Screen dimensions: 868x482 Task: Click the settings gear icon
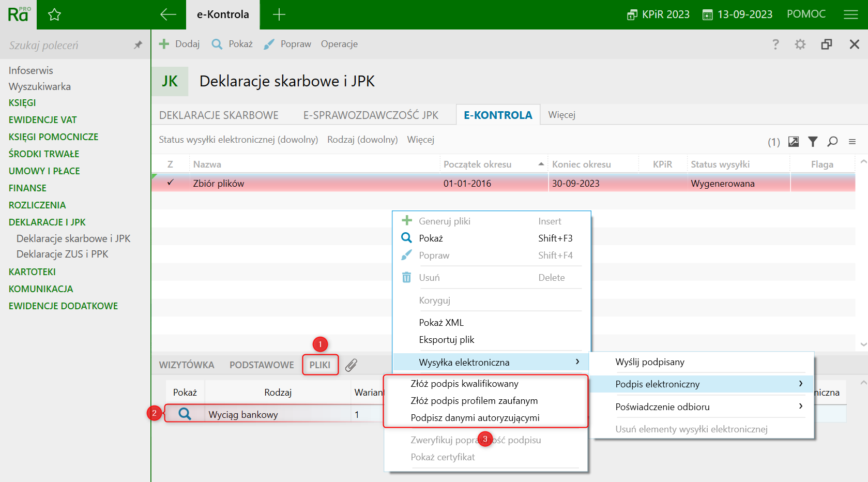point(800,44)
